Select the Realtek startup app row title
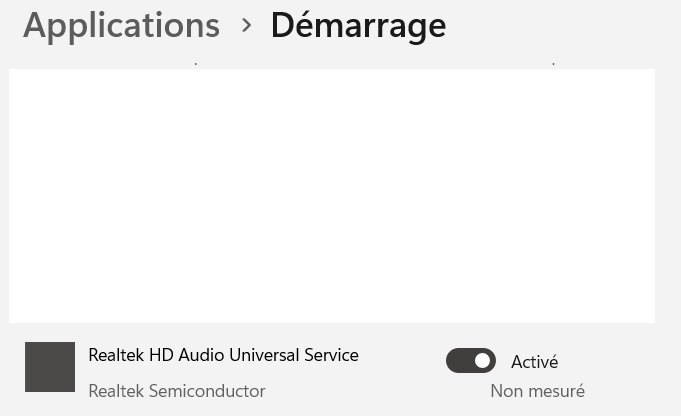This screenshot has height=417, width=681. [223, 355]
